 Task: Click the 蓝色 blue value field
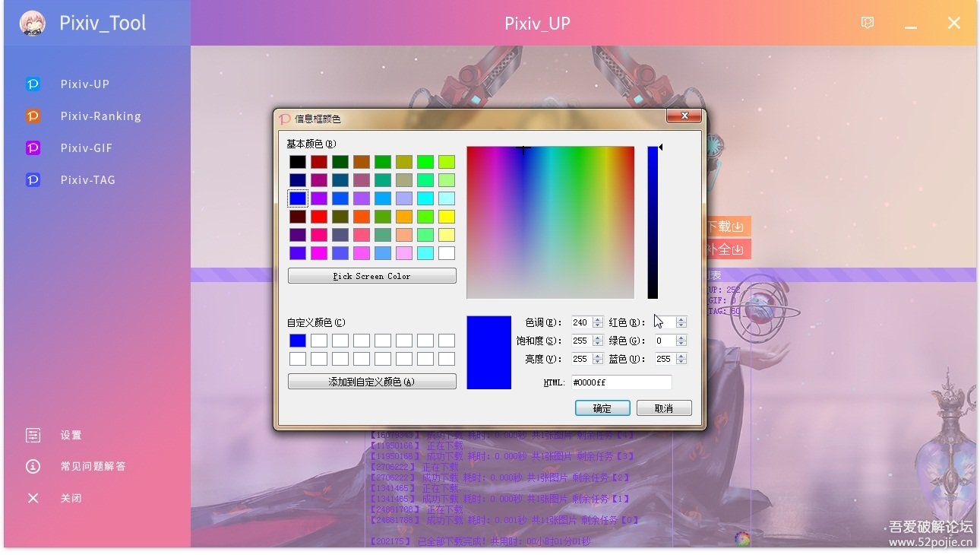click(665, 359)
